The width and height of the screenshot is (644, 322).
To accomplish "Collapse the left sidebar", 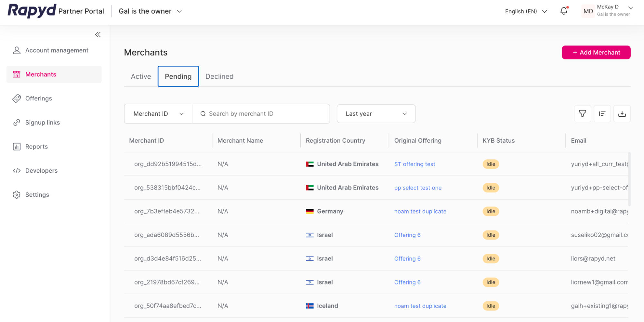I will (x=98, y=34).
